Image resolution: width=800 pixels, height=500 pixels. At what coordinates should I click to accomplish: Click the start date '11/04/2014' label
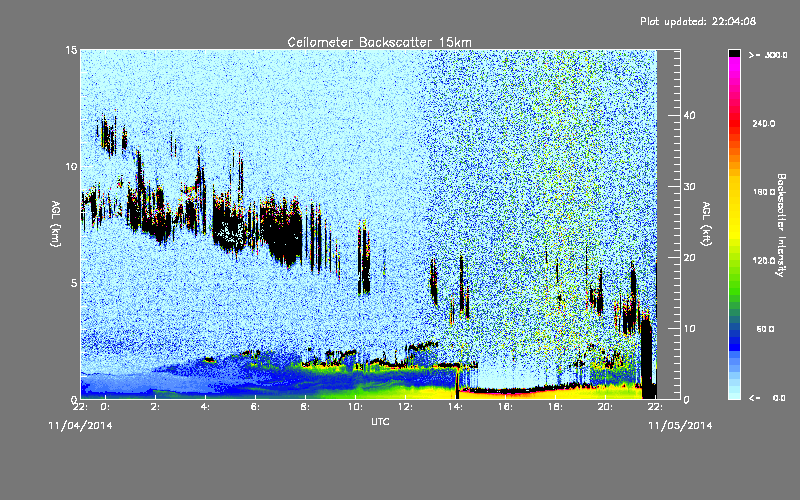80,426
